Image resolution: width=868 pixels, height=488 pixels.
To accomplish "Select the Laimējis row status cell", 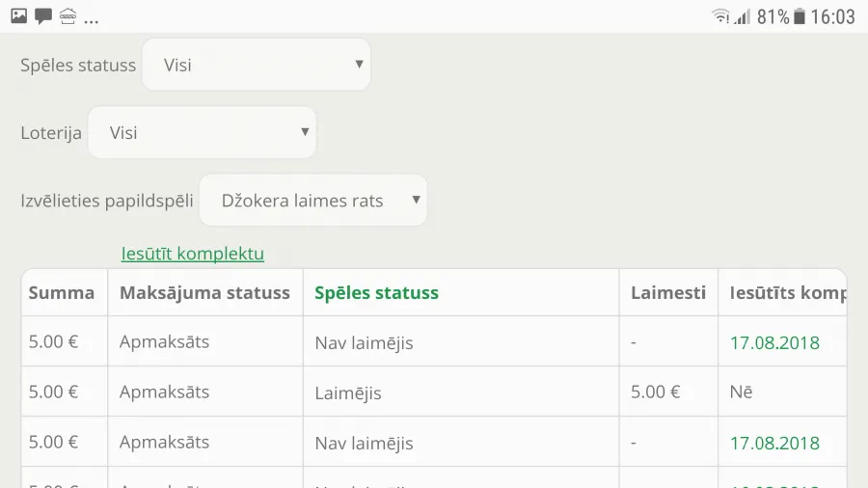I will point(461,392).
